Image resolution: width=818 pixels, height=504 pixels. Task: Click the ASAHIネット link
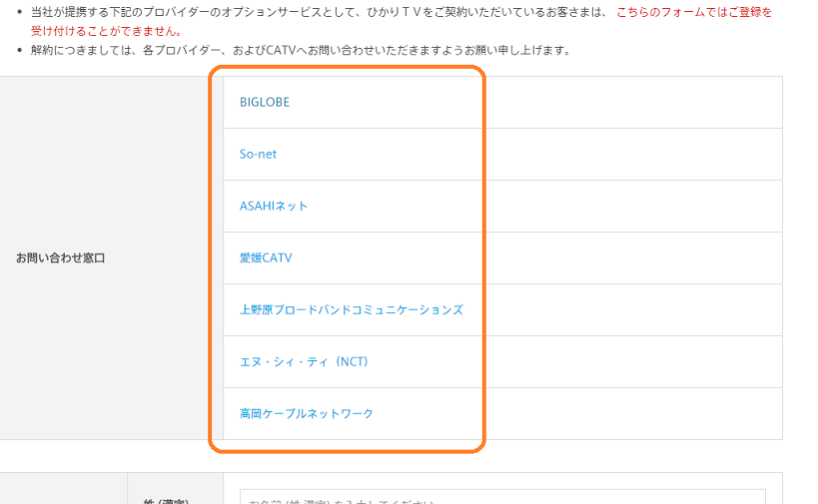click(274, 206)
